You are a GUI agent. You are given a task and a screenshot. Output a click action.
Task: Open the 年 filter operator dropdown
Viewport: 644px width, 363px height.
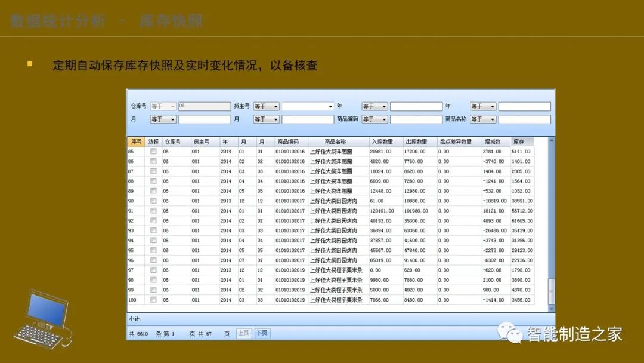point(374,106)
